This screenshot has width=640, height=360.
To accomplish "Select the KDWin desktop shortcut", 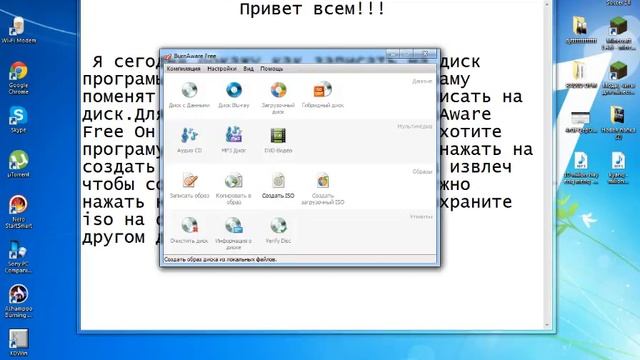I will pyautogui.click(x=18, y=343).
